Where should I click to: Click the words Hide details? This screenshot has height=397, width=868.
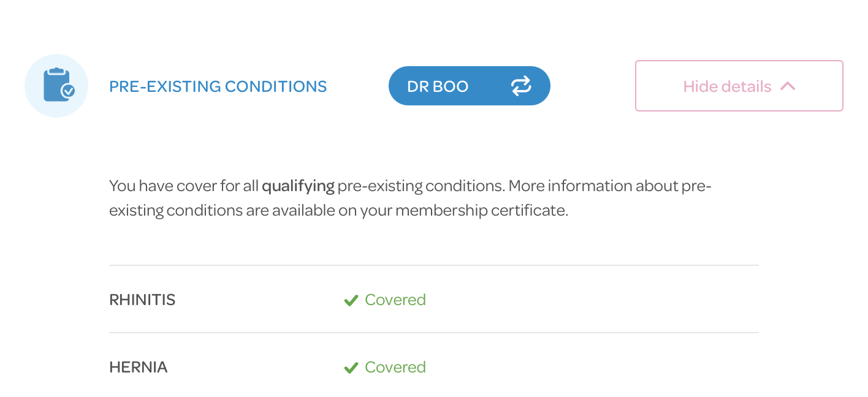pyautogui.click(x=727, y=86)
